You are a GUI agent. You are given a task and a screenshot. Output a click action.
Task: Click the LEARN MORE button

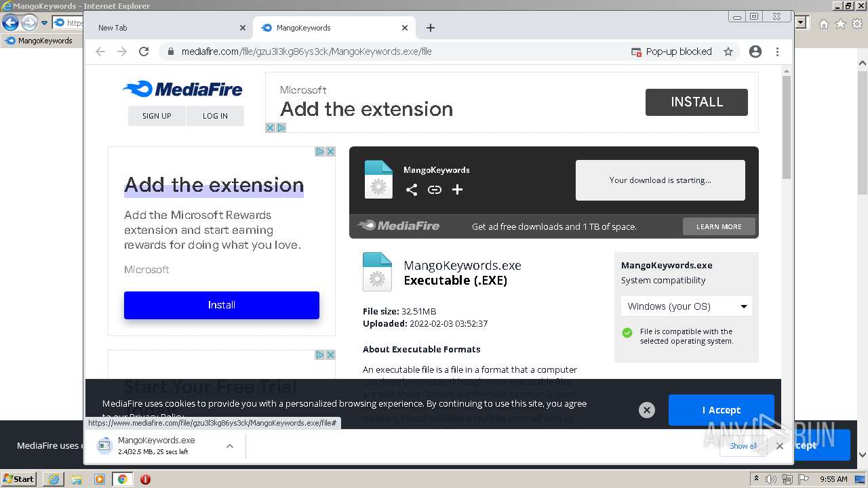[x=719, y=226]
